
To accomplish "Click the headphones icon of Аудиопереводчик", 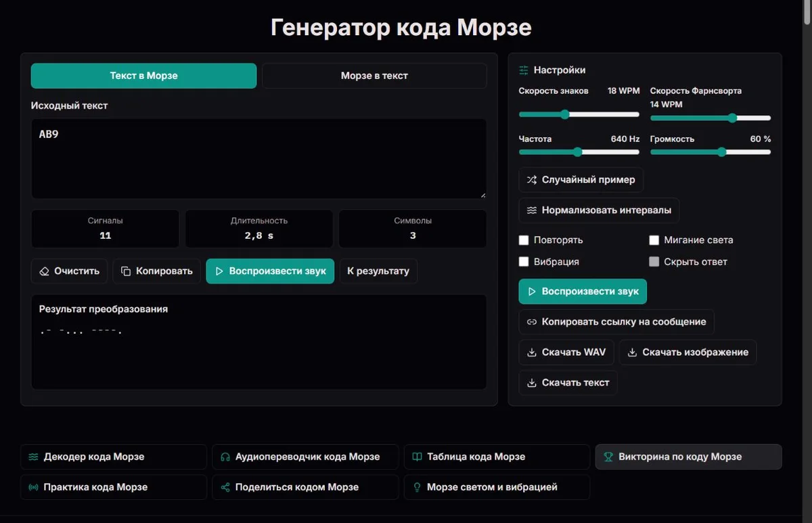I will pos(225,457).
